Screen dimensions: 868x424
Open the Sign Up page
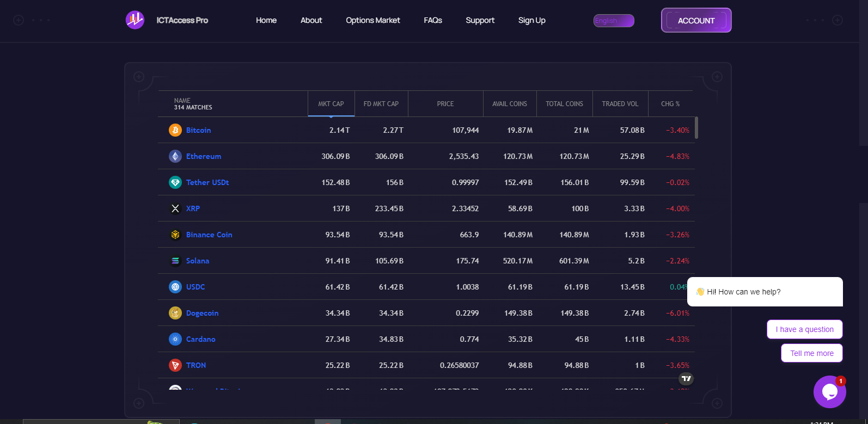(532, 20)
